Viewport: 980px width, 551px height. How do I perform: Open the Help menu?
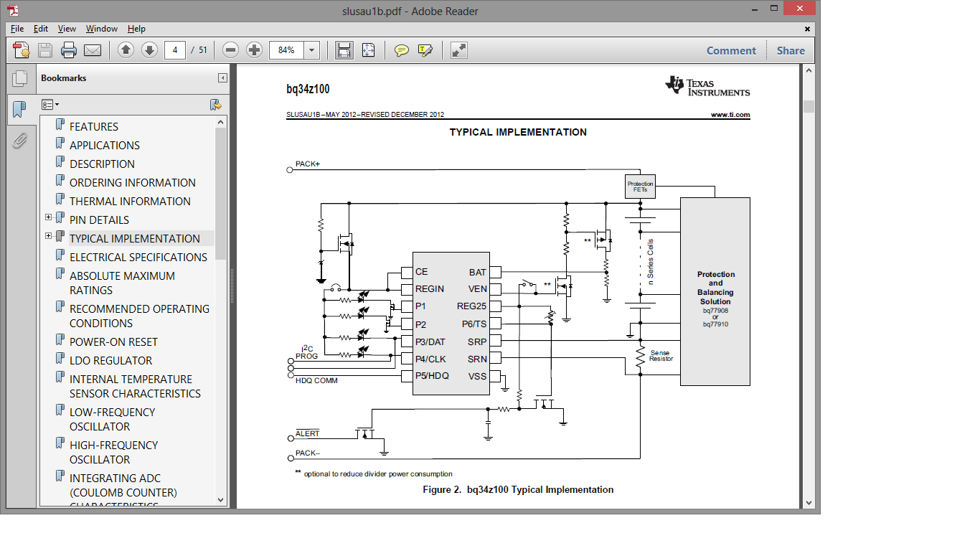point(136,29)
